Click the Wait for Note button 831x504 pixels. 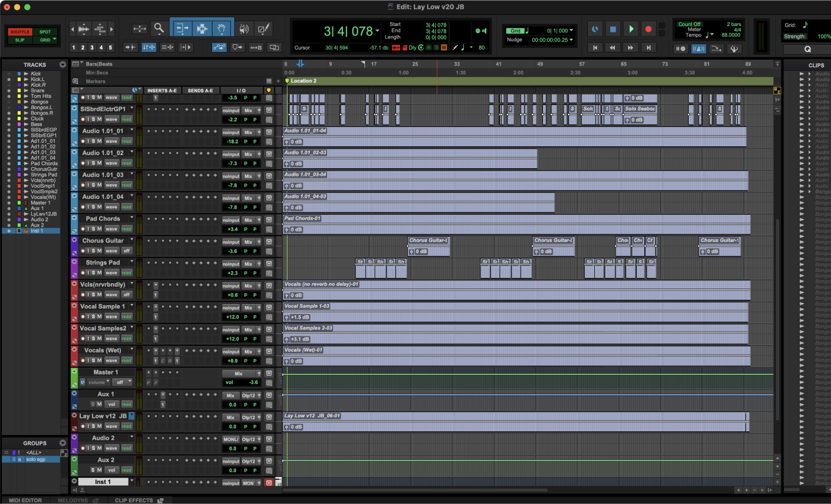click(x=680, y=49)
